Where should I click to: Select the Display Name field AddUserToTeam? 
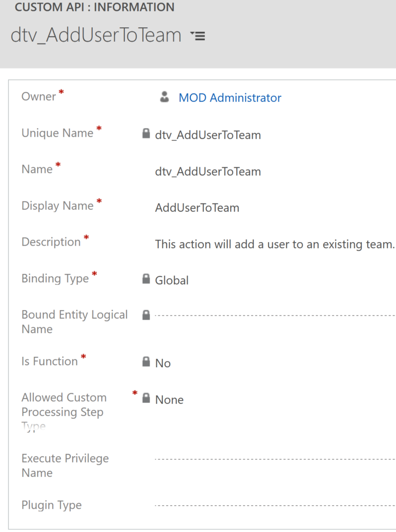pyautogui.click(x=197, y=208)
